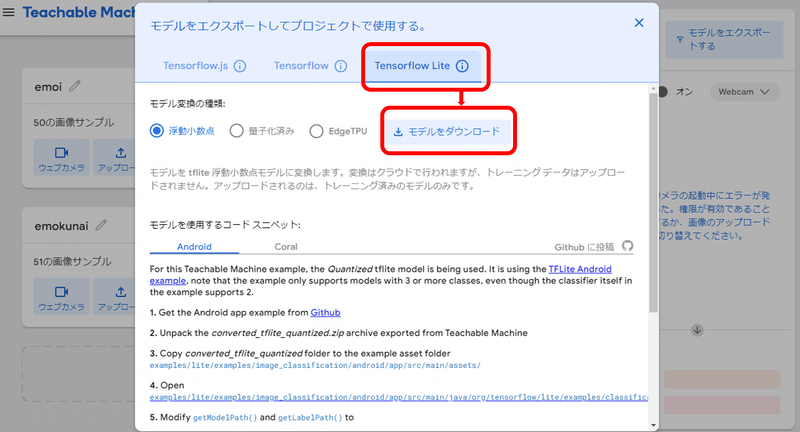Image resolution: width=800 pixels, height=432 pixels.
Task: Switch to the Android code snippet tab
Action: (194, 246)
